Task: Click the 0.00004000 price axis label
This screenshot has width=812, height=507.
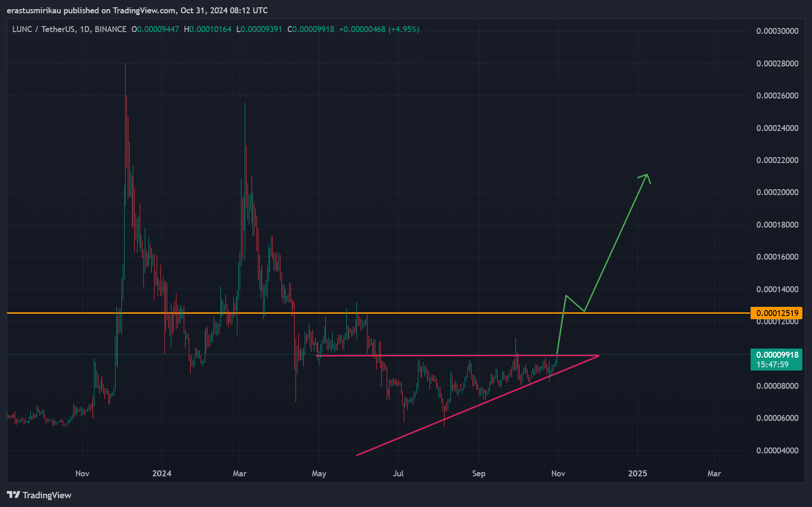Action: pyautogui.click(x=777, y=451)
